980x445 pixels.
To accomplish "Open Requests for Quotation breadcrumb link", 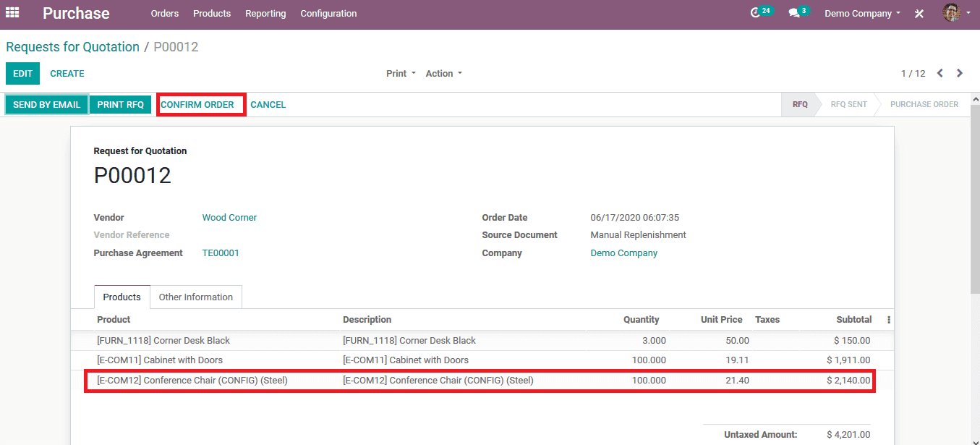I will (72, 47).
